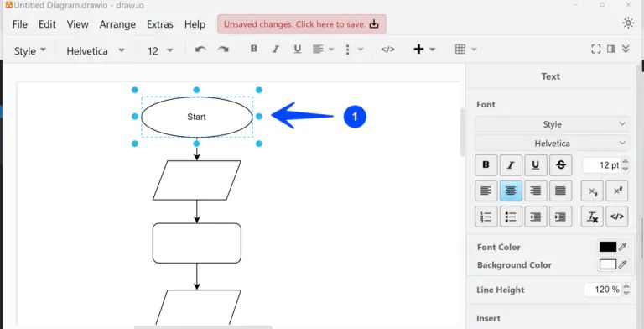Toggle Underline in the Font panel
This screenshot has height=329, width=644.
tap(536, 164)
